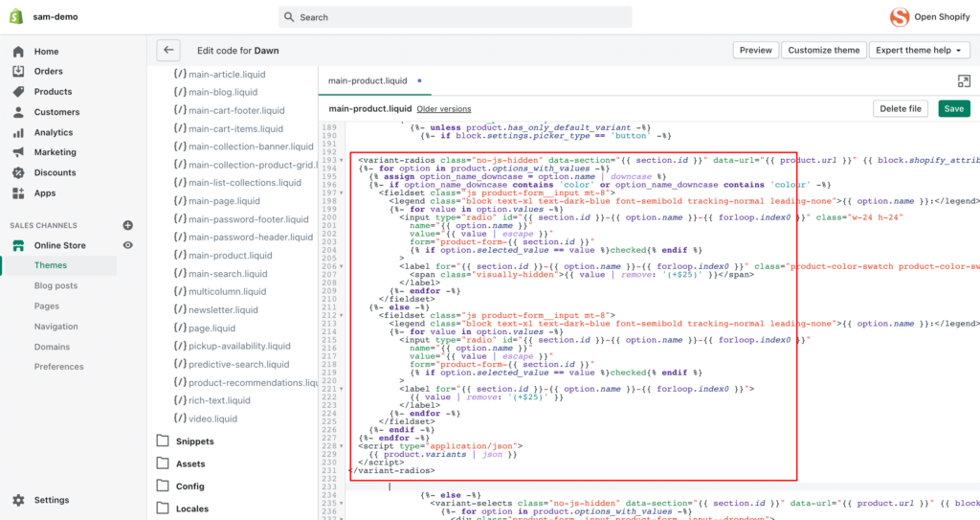Add a sales channel with plus icon

127,225
